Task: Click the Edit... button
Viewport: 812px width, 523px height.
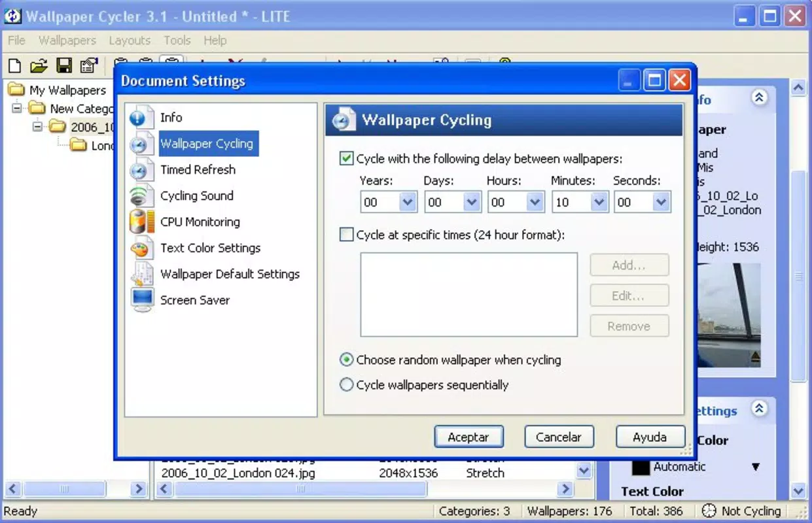Action: [629, 295]
